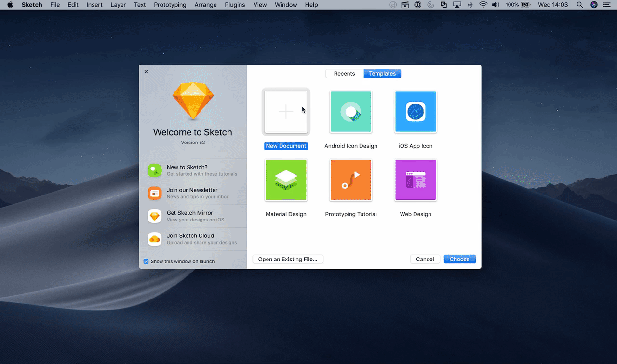Viewport: 617px width, 364px height.
Task: Open the Text menu
Action: pos(140,5)
